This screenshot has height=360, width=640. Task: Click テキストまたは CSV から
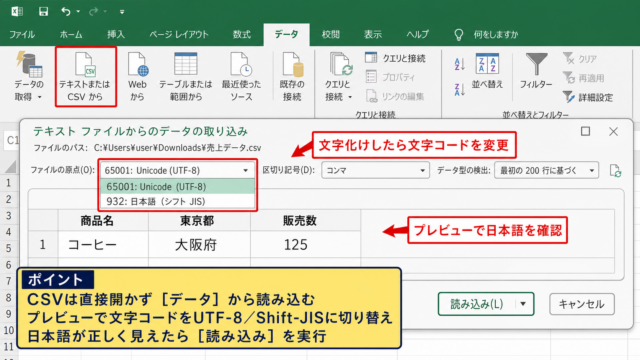pos(85,76)
